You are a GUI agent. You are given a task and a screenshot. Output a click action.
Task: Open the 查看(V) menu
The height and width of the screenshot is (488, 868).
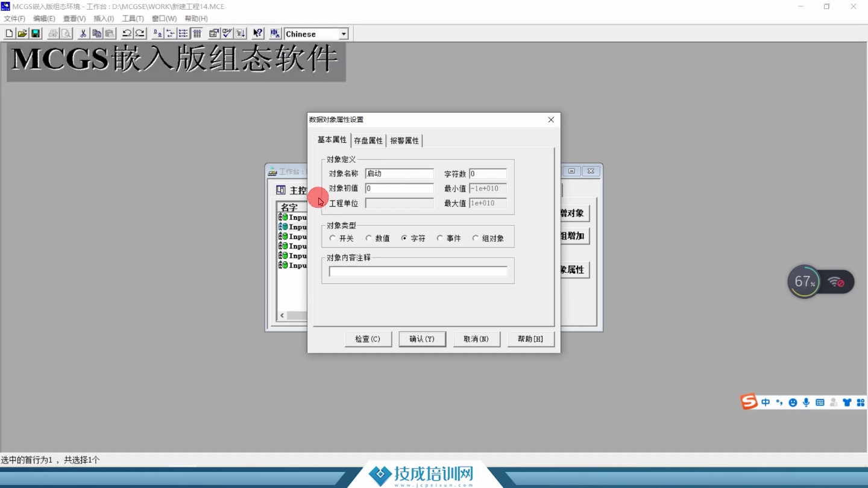74,19
